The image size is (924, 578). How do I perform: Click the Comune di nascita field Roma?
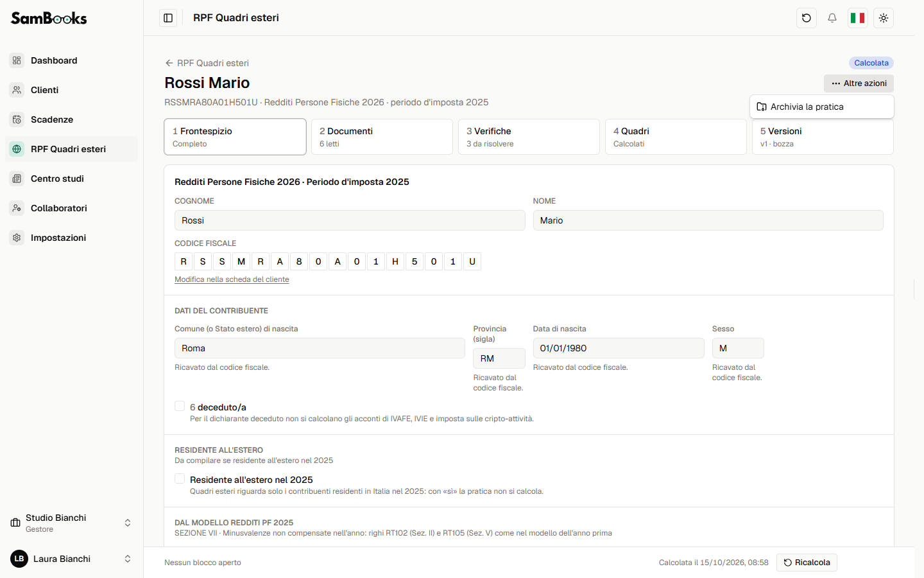coord(320,348)
